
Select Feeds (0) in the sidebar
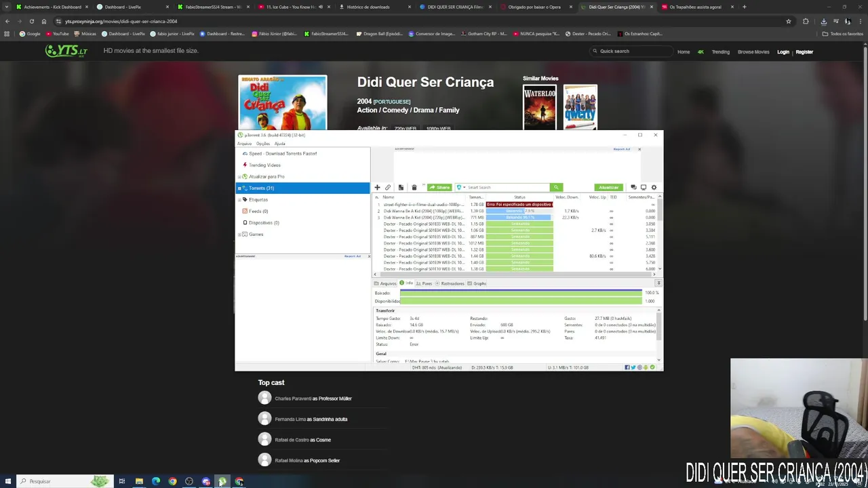(x=258, y=211)
